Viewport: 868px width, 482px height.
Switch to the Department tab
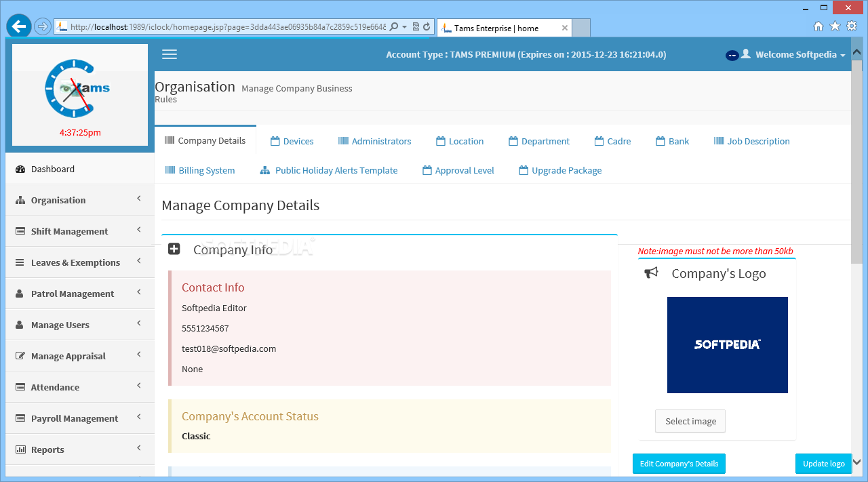[x=539, y=141]
